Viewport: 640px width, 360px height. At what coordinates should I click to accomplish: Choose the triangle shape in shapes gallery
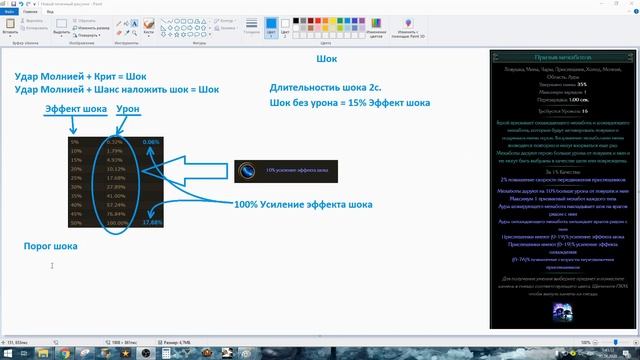tap(203, 21)
